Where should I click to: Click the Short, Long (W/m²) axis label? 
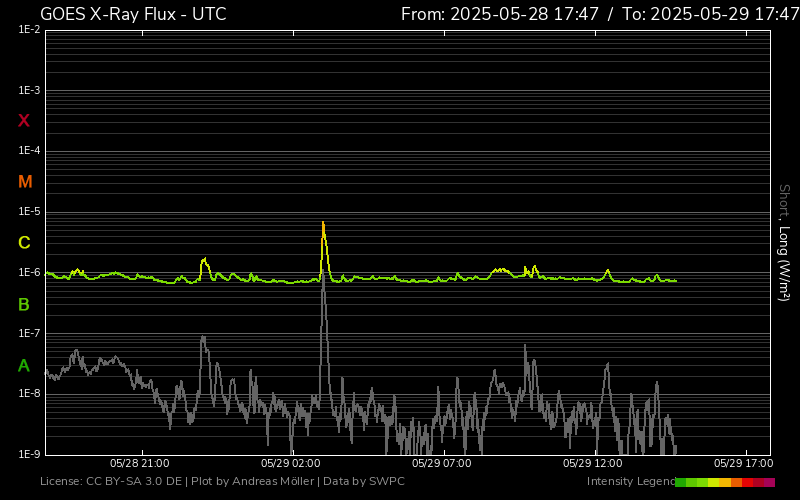pyautogui.click(x=784, y=242)
